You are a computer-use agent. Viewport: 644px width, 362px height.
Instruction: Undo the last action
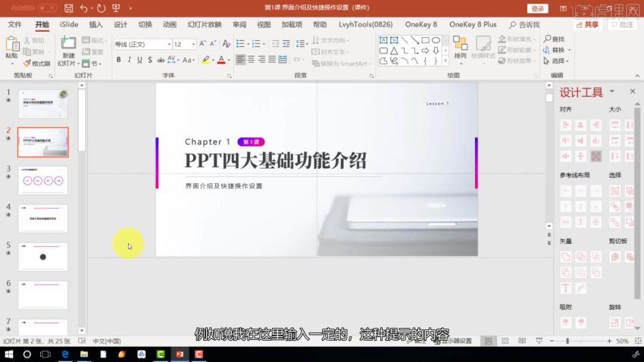[x=84, y=8]
